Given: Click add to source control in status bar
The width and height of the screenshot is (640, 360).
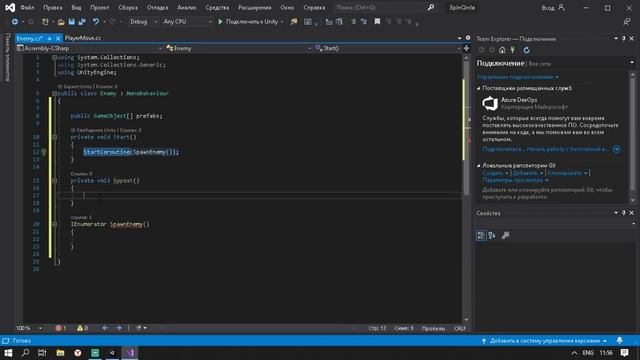Looking at the screenshot, I should (545, 340).
